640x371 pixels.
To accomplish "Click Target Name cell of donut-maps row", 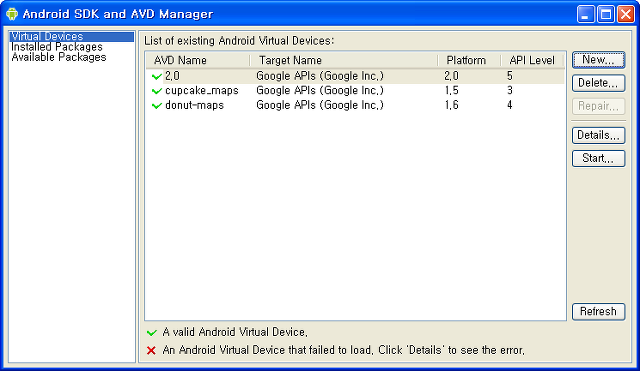I will [320, 105].
